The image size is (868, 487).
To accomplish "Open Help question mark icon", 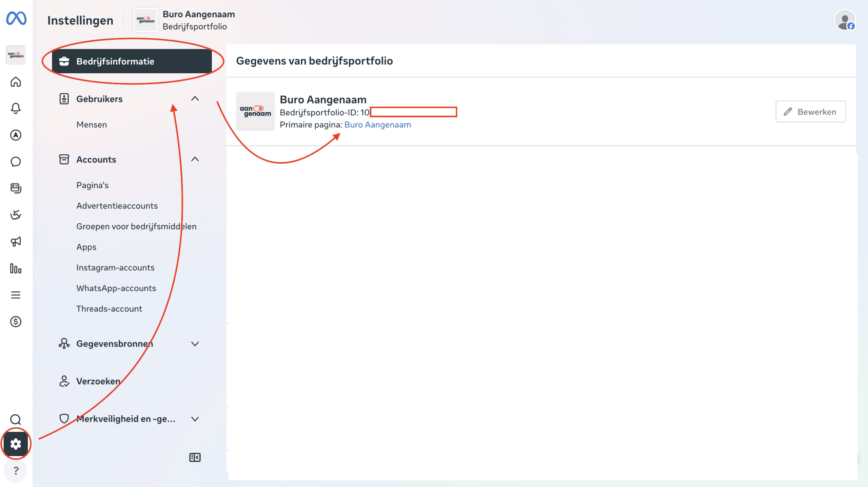I will (16, 471).
